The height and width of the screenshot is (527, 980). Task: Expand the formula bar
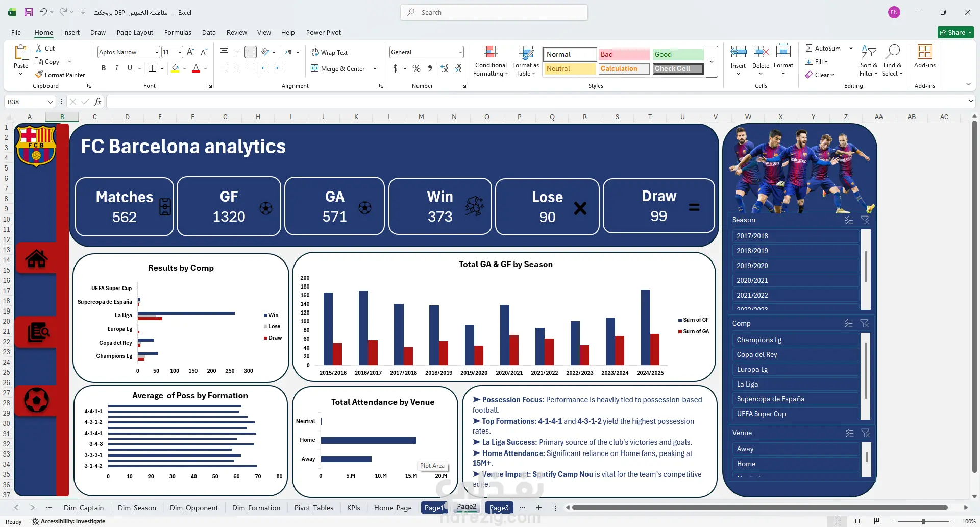[x=970, y=102]
